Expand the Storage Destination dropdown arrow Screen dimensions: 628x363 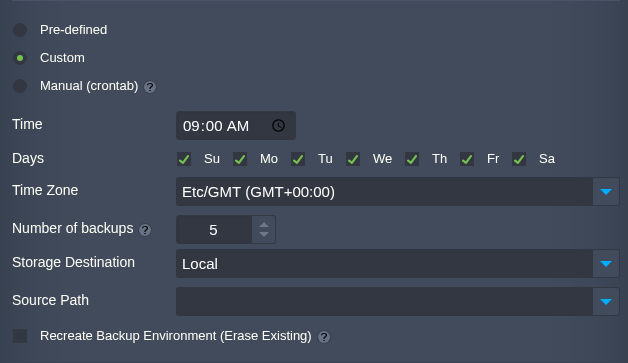click(x=606, y=264)
